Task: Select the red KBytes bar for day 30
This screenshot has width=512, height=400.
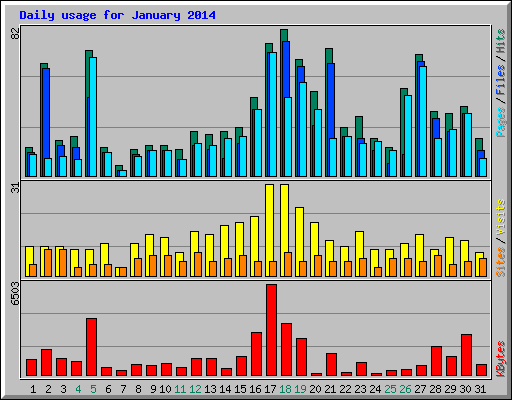Action: [466, 355]
